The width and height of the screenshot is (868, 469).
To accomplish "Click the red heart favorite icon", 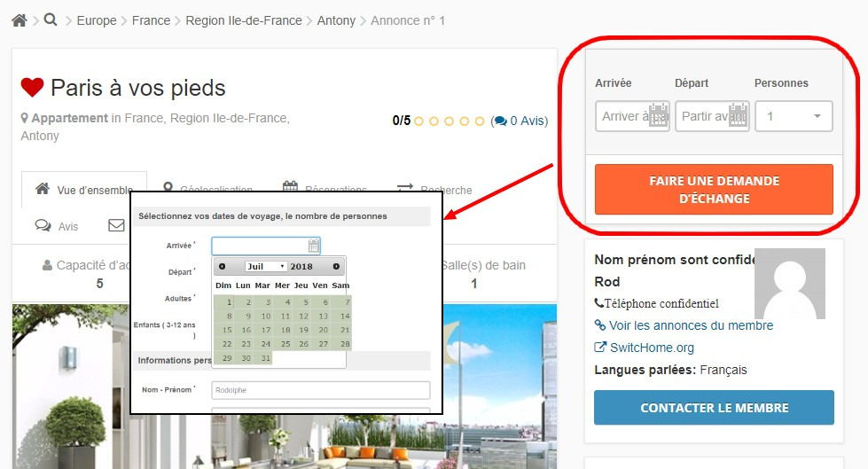I will (32, 88).
